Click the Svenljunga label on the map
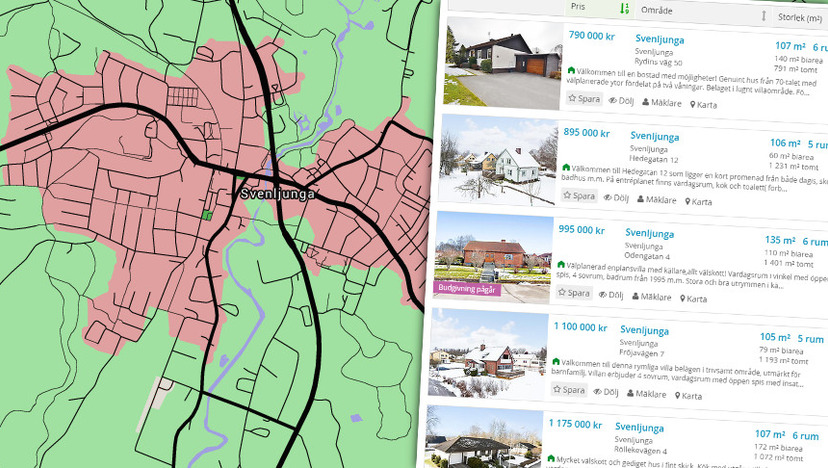The image size is (828, 468). pyautogui.click(x=277, y=194)
